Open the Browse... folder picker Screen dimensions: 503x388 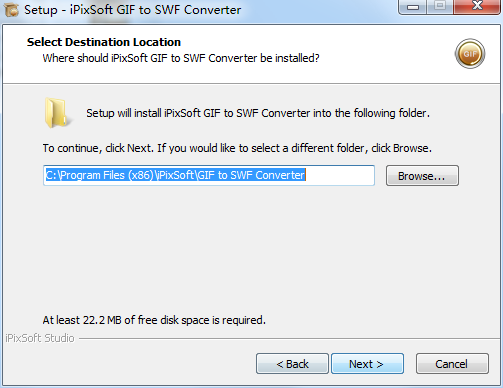(x=422, y=176)
